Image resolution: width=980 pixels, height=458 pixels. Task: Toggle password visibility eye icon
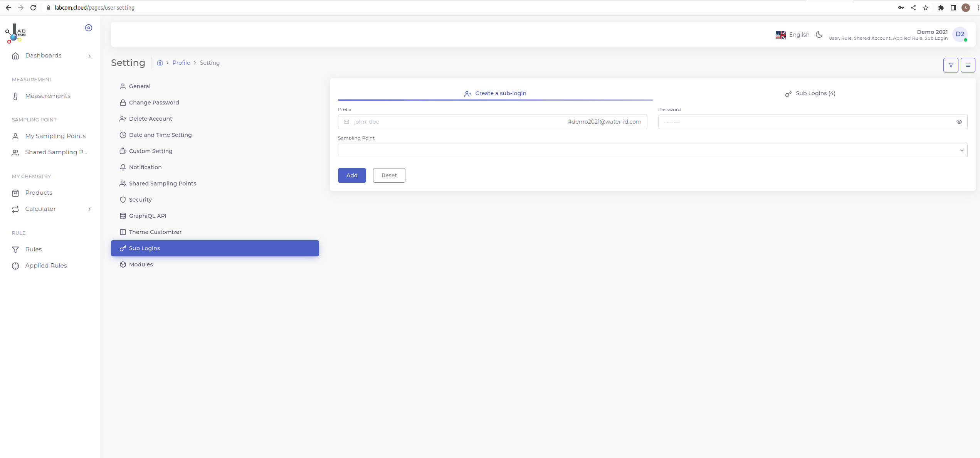959,122
